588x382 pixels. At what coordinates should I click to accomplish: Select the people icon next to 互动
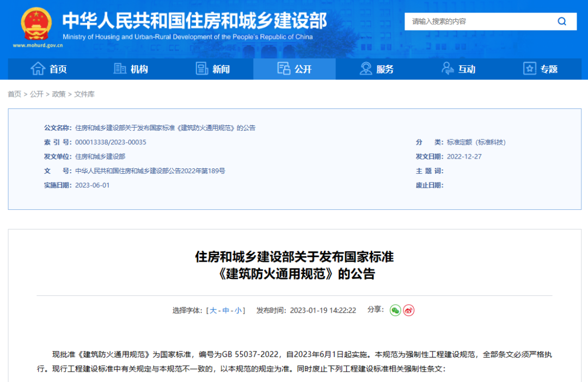tap(448, 69)
